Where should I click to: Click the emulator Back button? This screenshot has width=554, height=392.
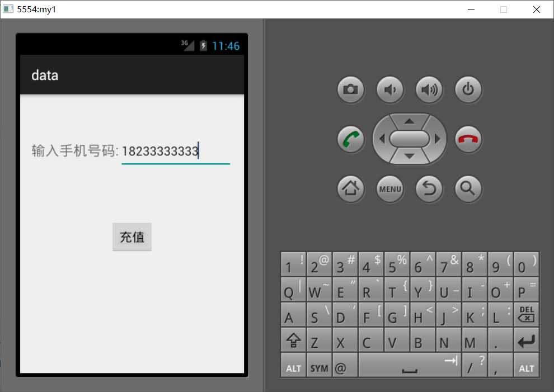coord(429,189)
